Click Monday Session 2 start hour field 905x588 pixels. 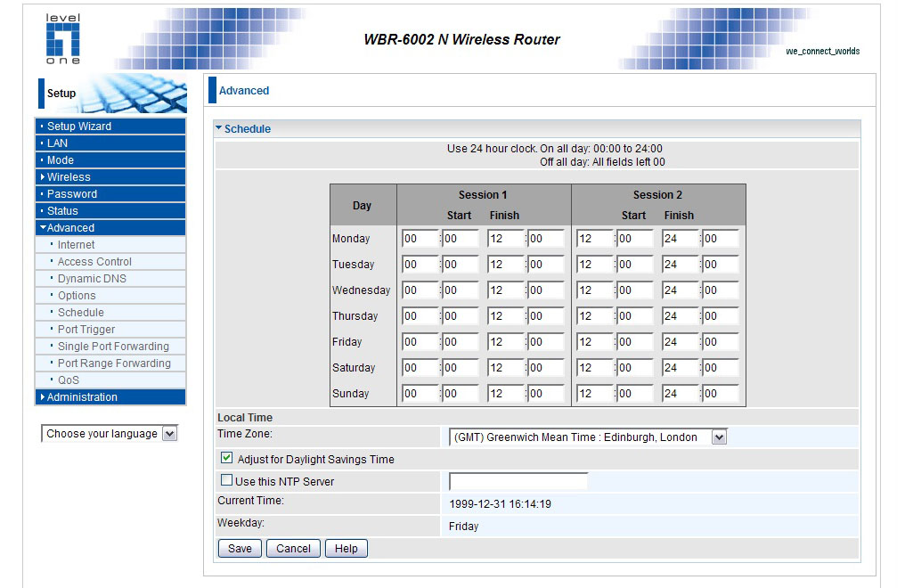(595, 238)
